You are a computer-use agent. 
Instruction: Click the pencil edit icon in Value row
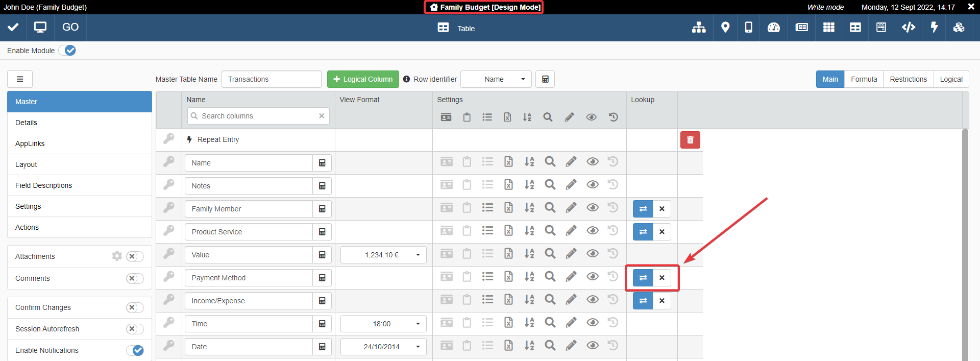pyautogui.click(x=571, y=254)
